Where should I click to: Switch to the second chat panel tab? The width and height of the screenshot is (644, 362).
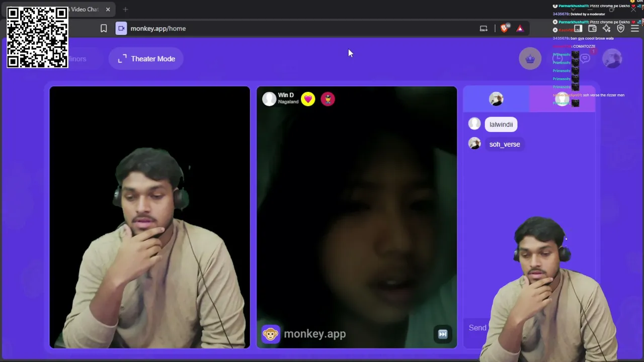coord(562,99)
